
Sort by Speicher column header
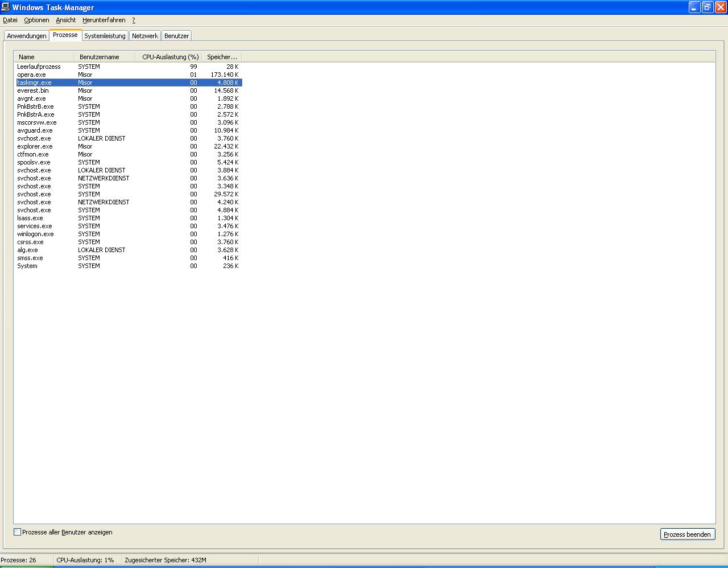(x=222, y=57)
